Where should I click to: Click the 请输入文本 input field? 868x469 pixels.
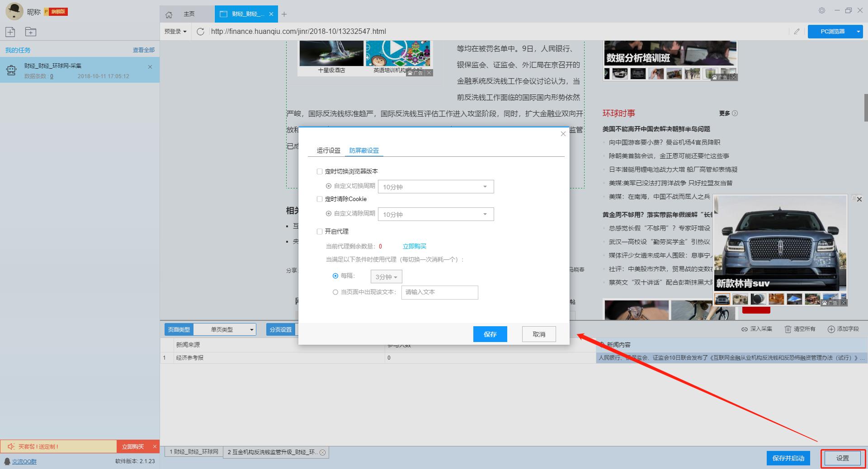click(x=440, y=292)
